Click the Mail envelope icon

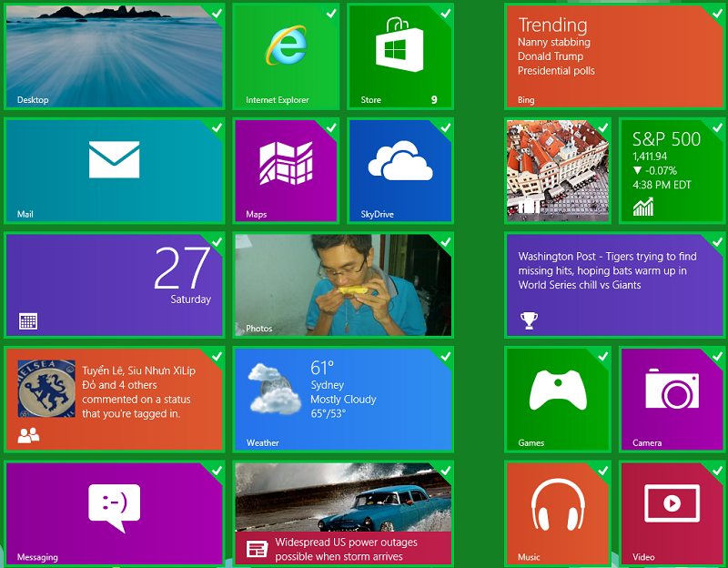click(115, 159)
